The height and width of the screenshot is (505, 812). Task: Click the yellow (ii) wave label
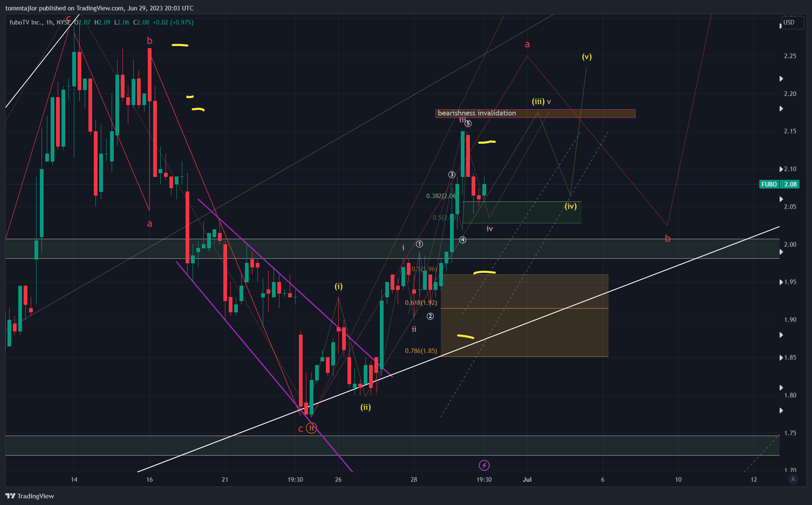(366, 407)
